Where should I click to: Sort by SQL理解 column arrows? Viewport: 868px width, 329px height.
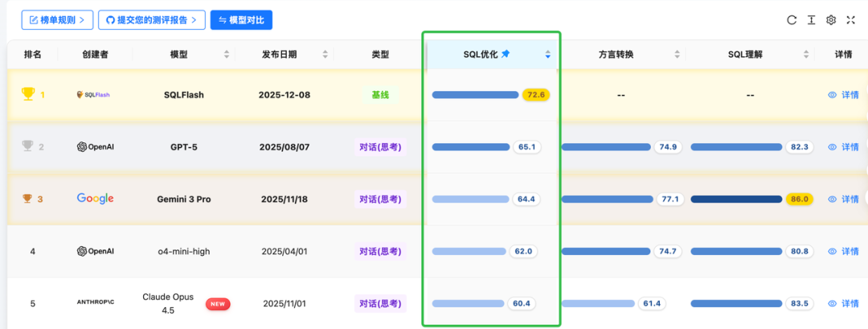pyautogui.click(x=805, y=54)
